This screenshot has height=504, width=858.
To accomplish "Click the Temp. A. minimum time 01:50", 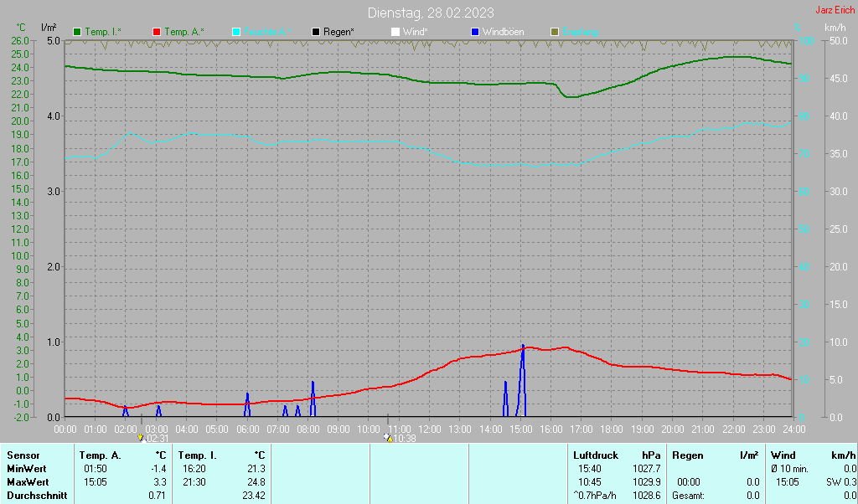I will [96, 469].
